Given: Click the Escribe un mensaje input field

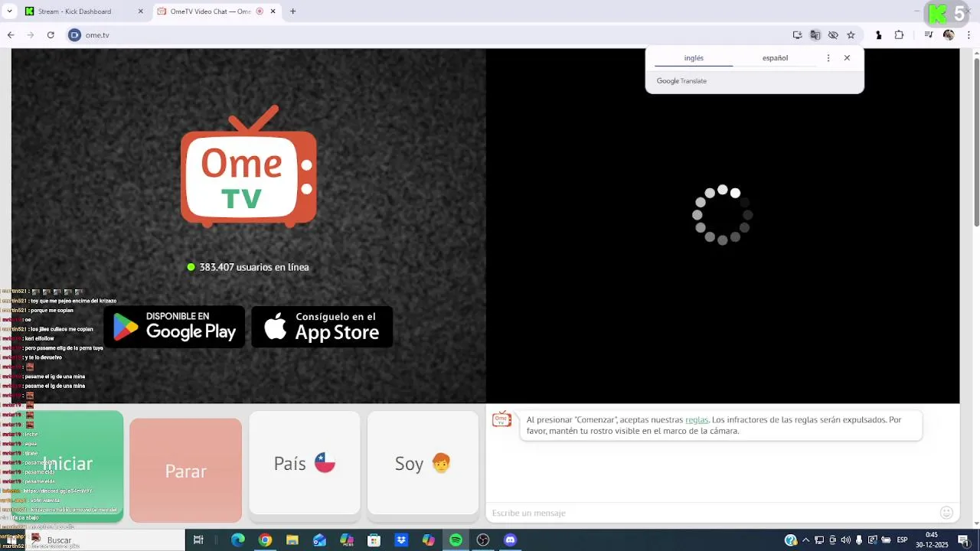Looking at the screenshot, I should coord(712,513).
